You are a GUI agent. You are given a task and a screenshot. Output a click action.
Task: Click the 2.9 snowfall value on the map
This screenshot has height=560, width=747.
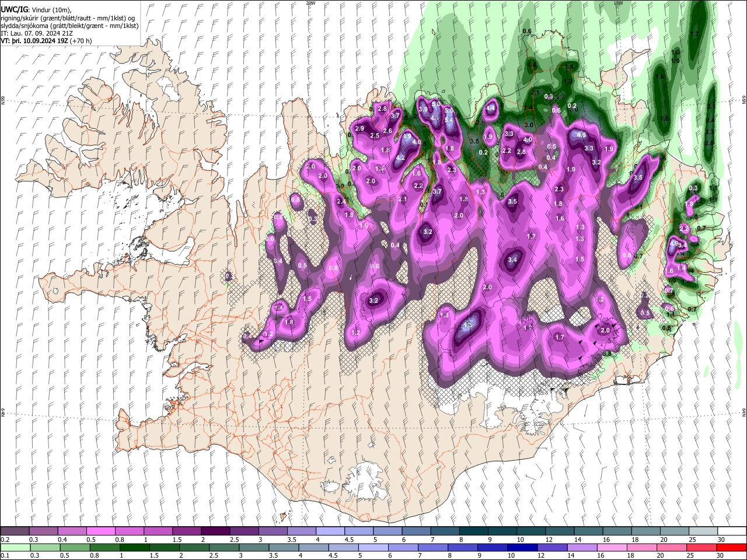click(359, 129)
